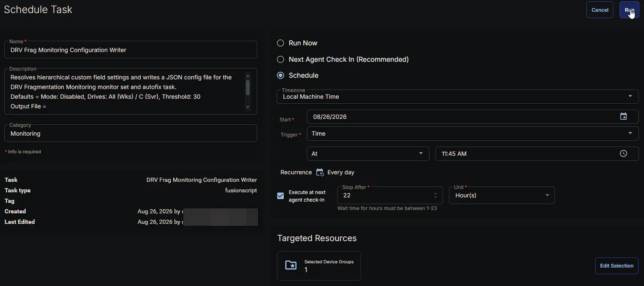The width and height of the screenshot is (644, 286).
Task: Click the Selected Device Groups count 1
Action: coord(306,270)
